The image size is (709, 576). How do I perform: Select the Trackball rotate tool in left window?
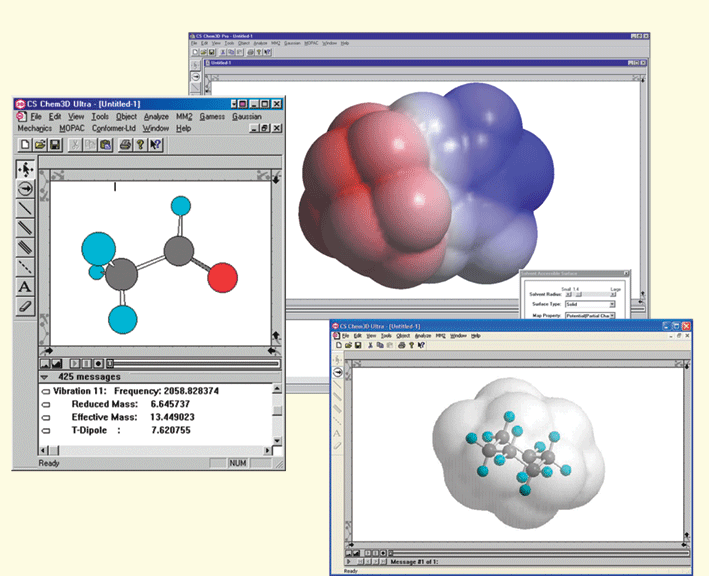pyautogui.click(x=25, y=189)
